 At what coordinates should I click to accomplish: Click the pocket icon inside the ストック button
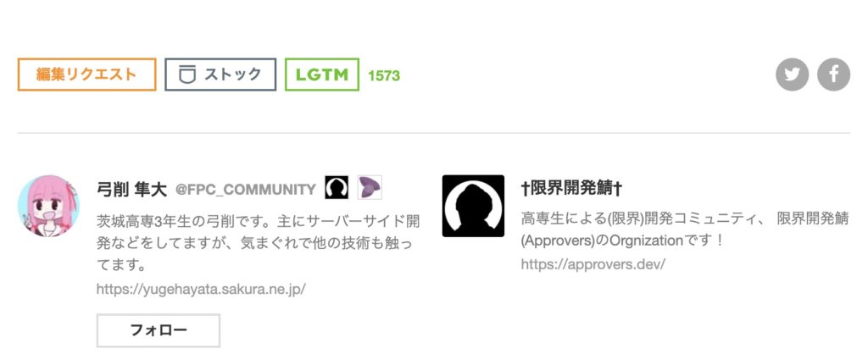click(187, 75)
